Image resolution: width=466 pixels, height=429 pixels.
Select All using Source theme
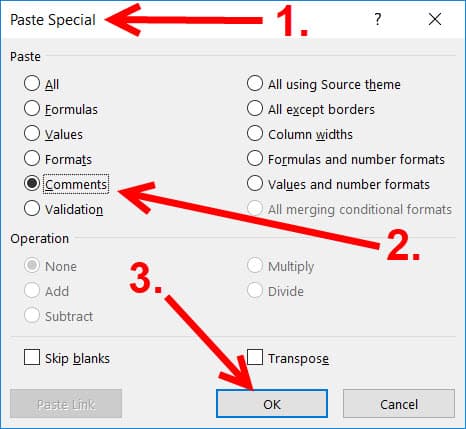click(255, 83)
